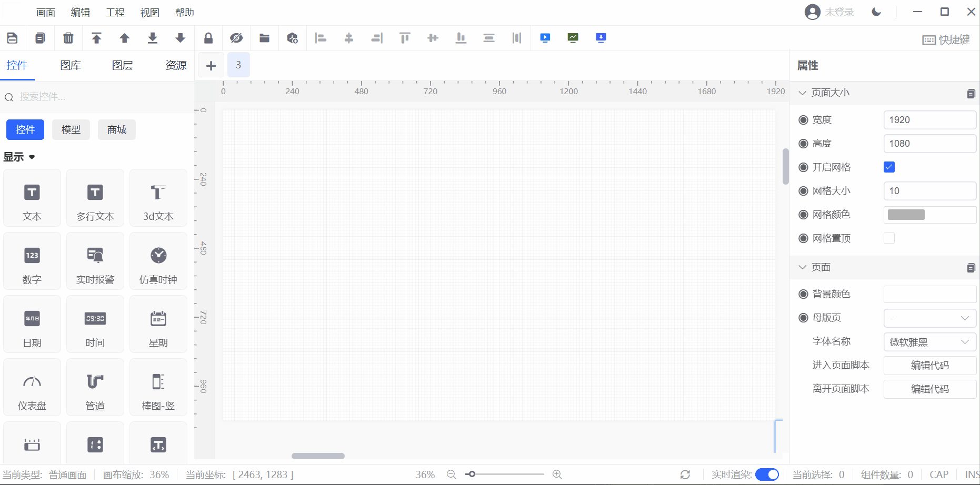Turn off the 实时渲染 switch
This screenshot has height=485, width=980.
pyautogui.click(x=767, y=474)
